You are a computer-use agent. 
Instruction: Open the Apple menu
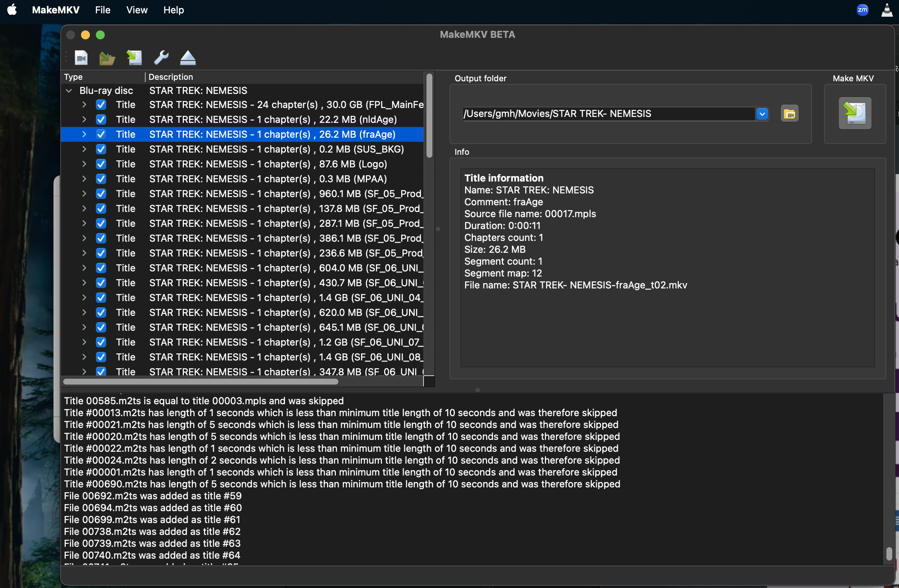(x=12, y=10)
